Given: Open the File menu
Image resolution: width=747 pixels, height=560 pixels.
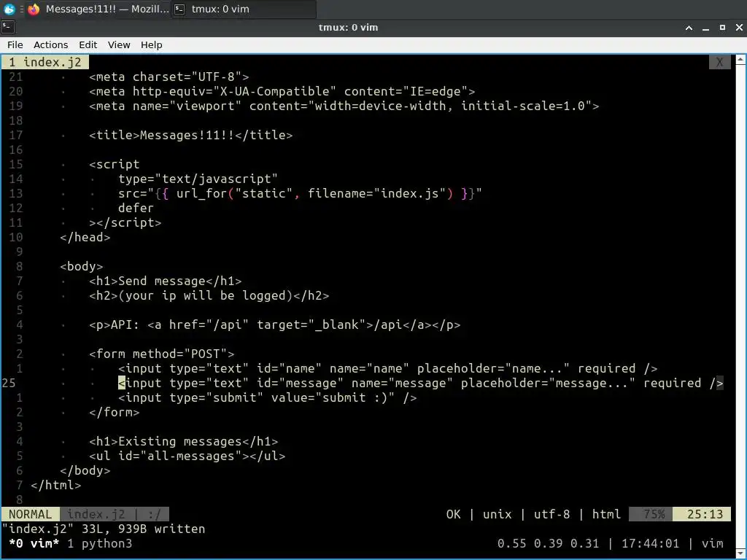Looking at the screenshot, I should tap(15, 44).
